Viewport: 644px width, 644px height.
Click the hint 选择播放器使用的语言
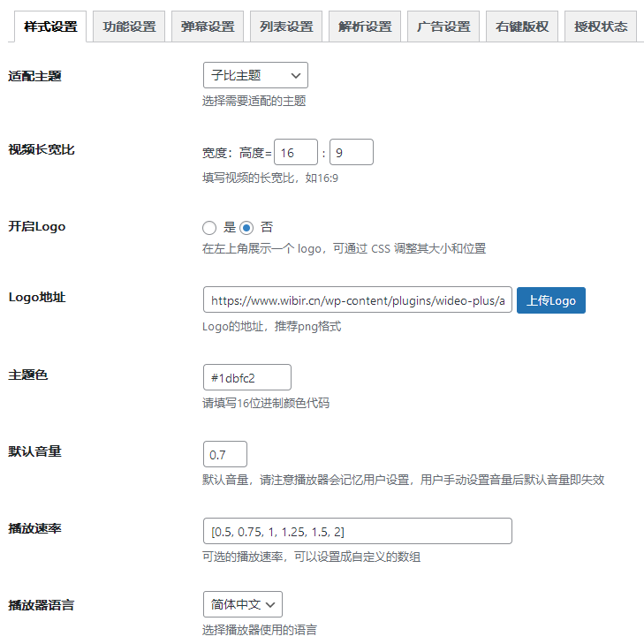260,630
